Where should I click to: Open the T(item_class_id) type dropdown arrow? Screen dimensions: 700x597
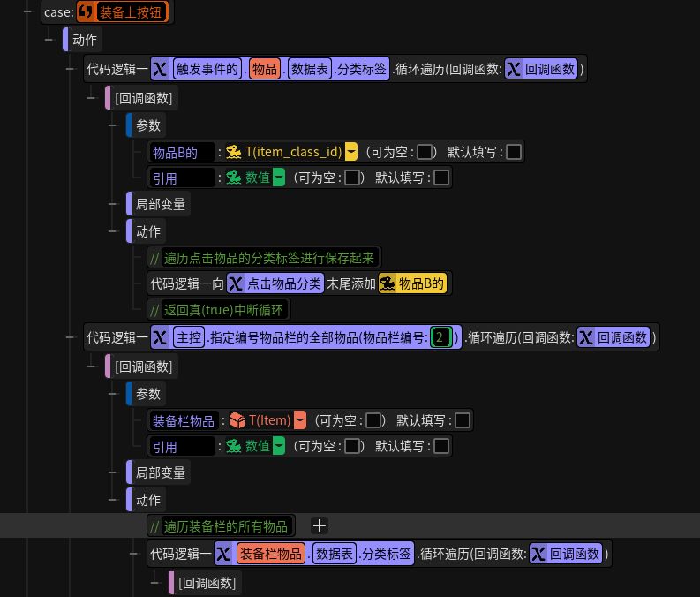coord(352,152)
